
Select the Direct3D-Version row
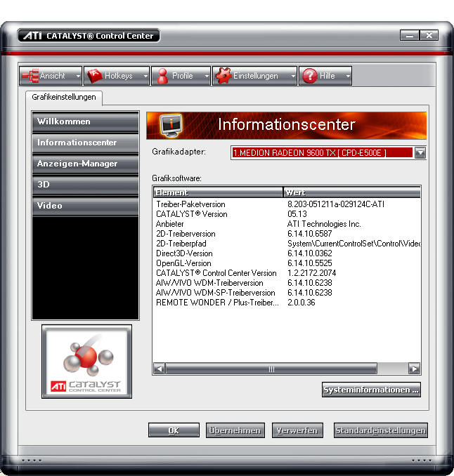(287, 253)
